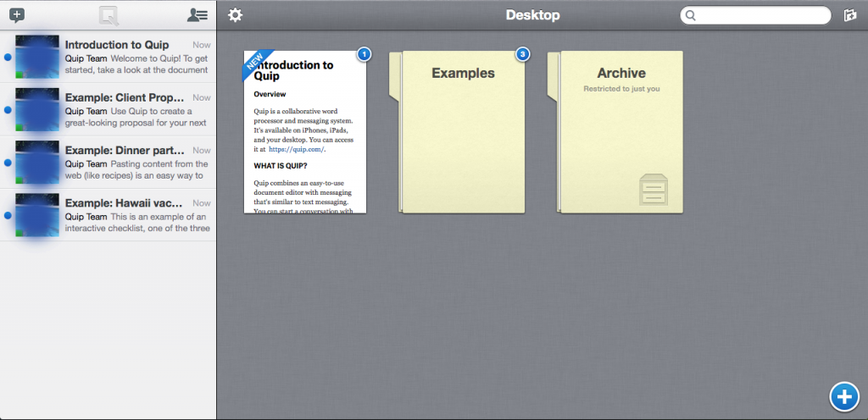Click the new message speech bubble icon
868x420 pixels.
coord(17,15)
